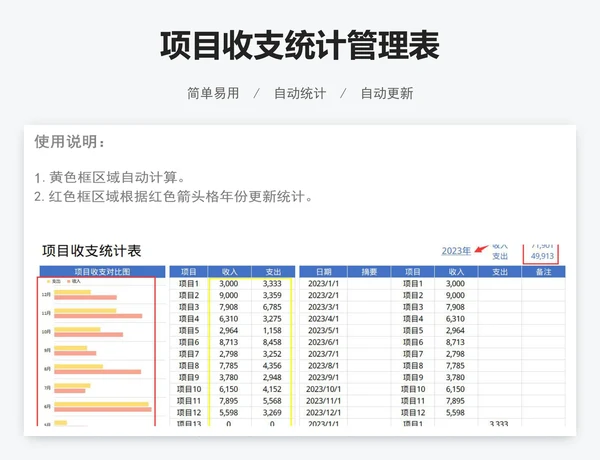Select expenditure cell 5,568 for 项目11
Viewport: 600px width, 460px height.
coord(272,401)
